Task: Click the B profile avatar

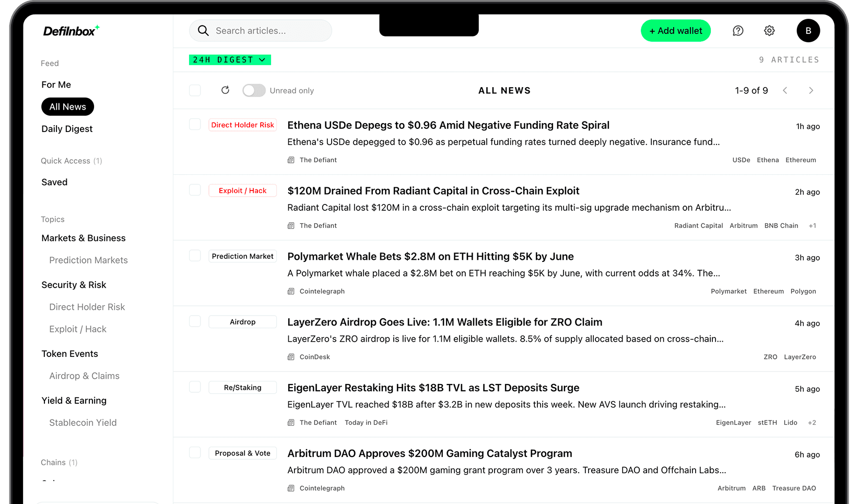Action: 808,31
